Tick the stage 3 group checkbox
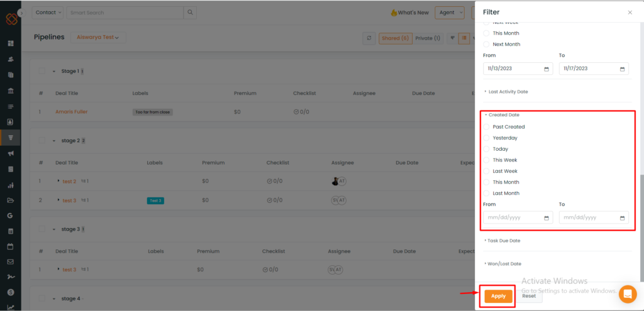The height and width of the screenshot is (311, 644). (x=42, y=229)
